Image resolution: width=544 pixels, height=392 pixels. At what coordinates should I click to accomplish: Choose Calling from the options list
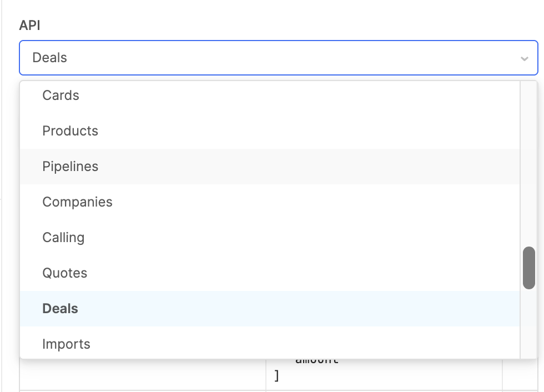pyautogui.click(x=64, y=238)
